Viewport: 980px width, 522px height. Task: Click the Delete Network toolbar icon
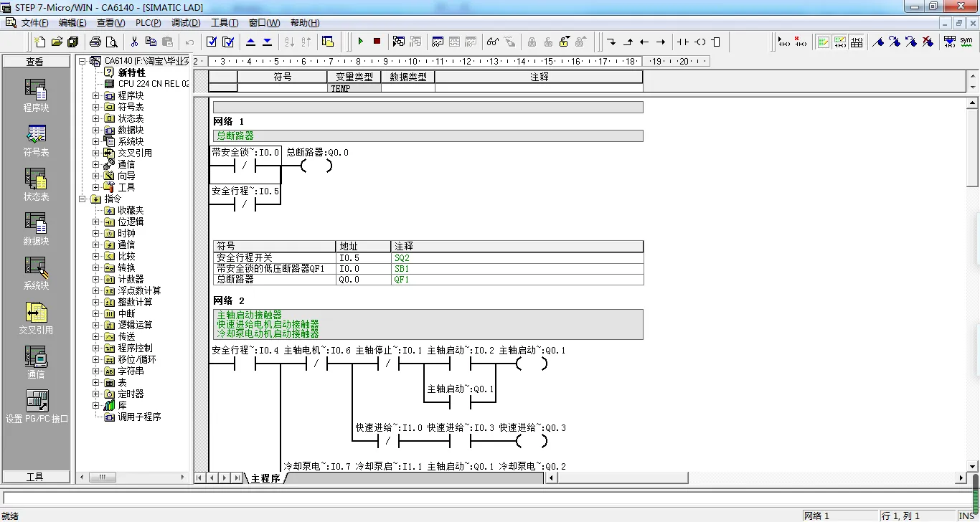pos(801,42)
